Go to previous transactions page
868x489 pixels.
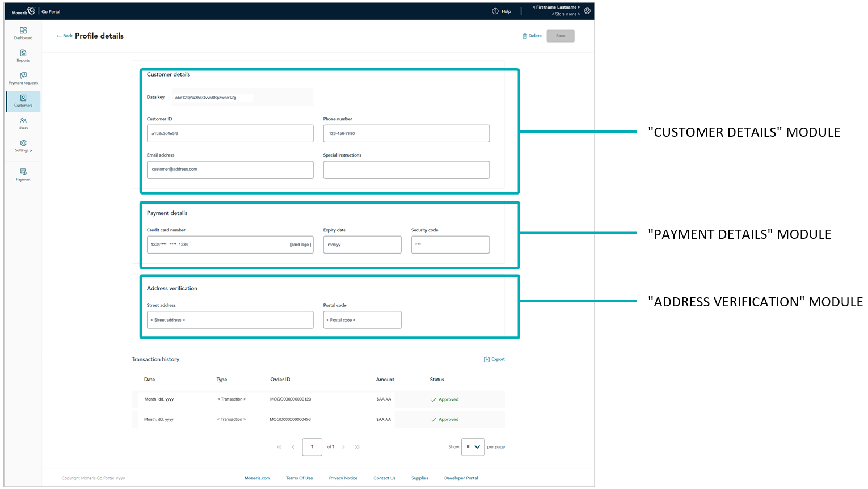tap(293, 447)
